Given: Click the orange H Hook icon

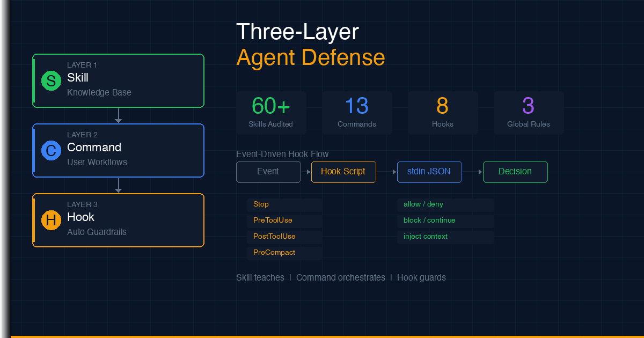Looking at the screenshot, I should pyautogui.click(x=51, y=221).
